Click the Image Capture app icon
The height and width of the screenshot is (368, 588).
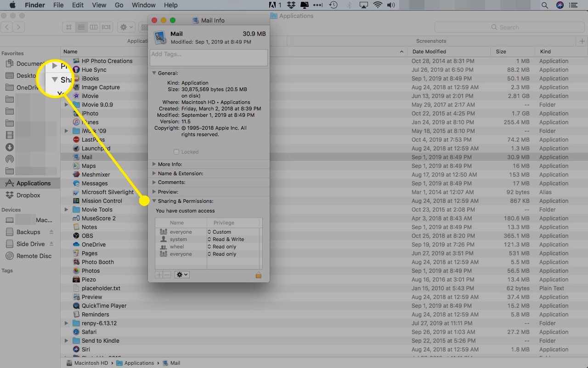click(x=77, y=87)
